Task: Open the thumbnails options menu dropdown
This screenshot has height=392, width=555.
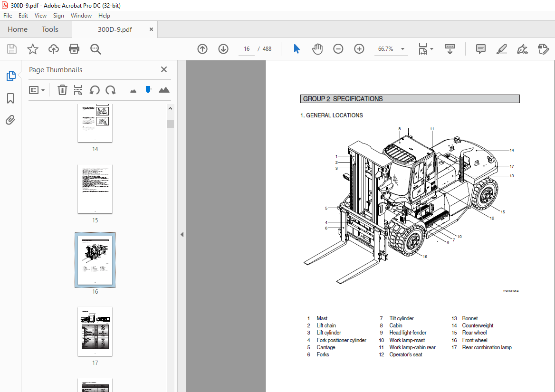Action: tap(37, 90)
